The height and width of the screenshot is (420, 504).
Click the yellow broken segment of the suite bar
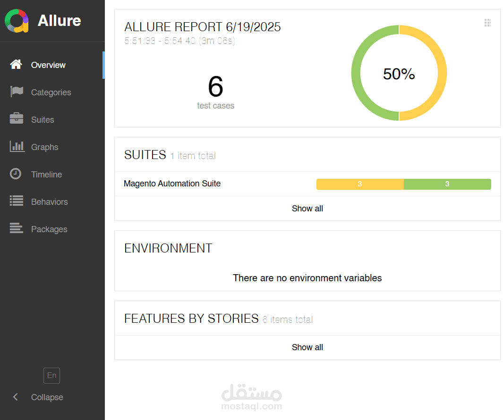359,184
